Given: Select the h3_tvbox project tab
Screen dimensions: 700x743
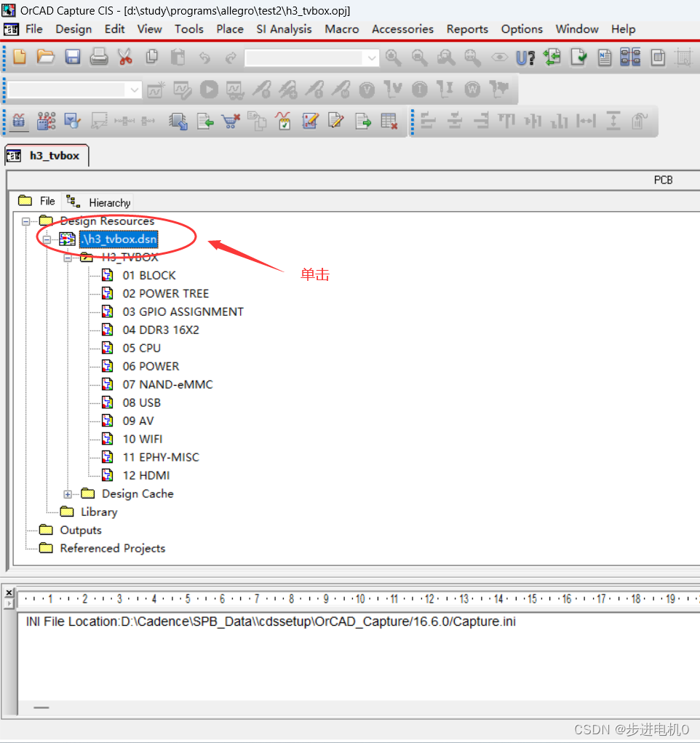Looking at the screenshot, I should [x=47, y=156].
